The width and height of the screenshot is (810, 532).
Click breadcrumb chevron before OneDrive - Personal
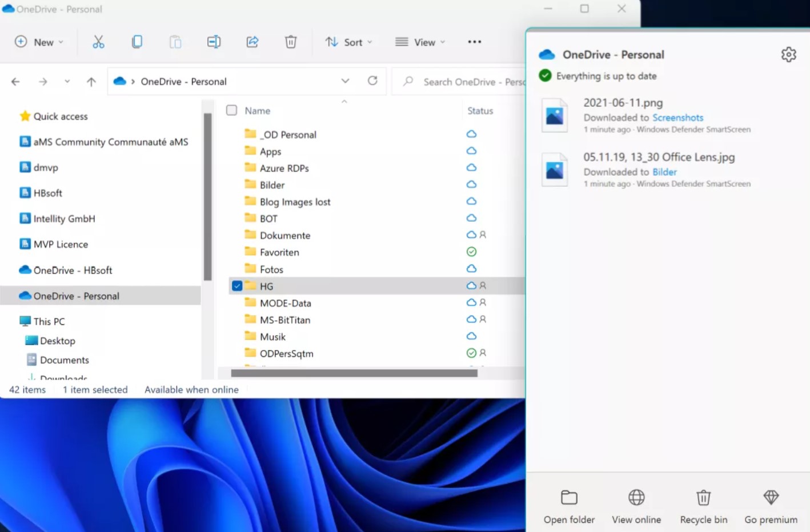(x=133, y=82)
